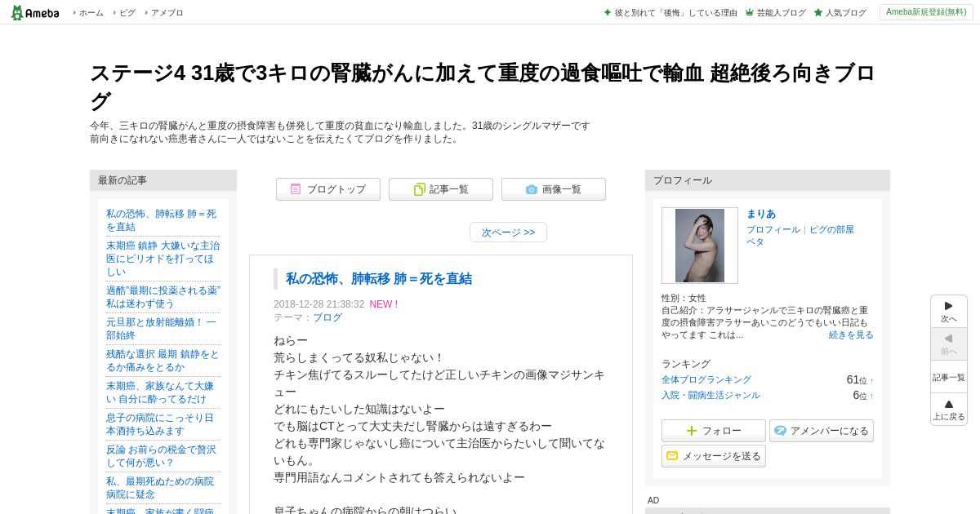Viewport: 980px width, 514px height.
Task: Click the メッセージを送る button
Action: (714, 456)
